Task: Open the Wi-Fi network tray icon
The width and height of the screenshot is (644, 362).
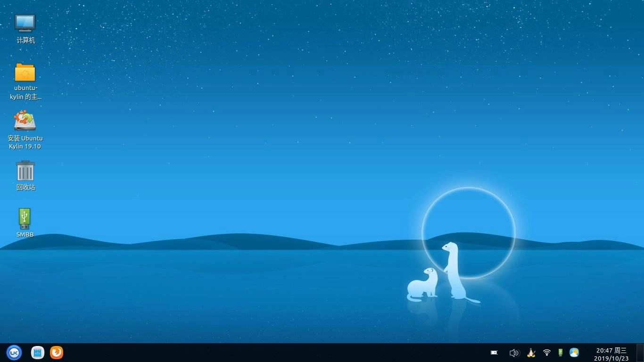Action: [x=547, y=353]
